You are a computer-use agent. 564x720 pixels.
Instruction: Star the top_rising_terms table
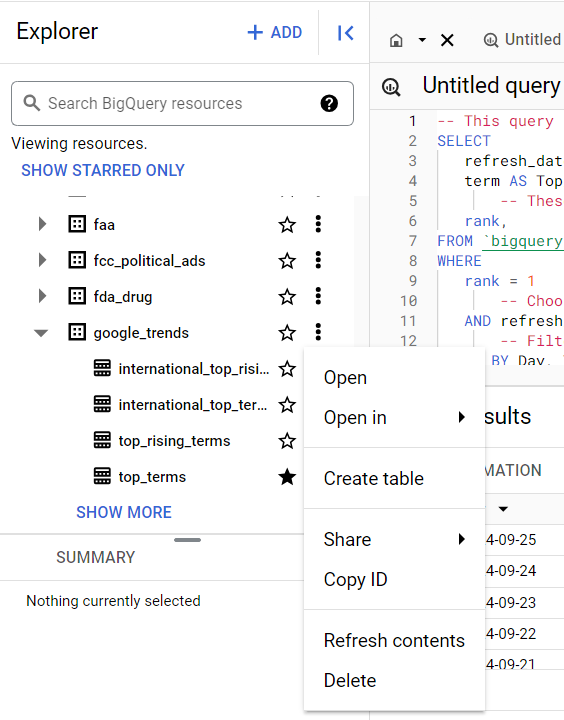coord(287,441)
